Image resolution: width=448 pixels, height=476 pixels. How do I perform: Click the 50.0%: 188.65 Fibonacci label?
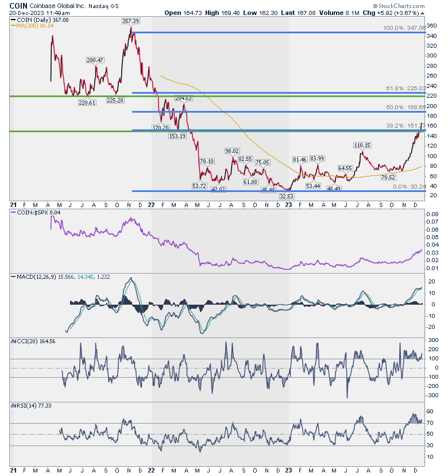click(x=406, y=107)
